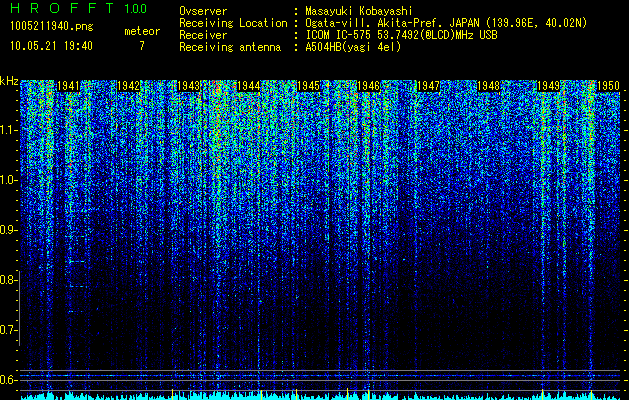Screen dimensions: 629x400
Task: Click the 1945 time marker label
Action: [308, 86]
